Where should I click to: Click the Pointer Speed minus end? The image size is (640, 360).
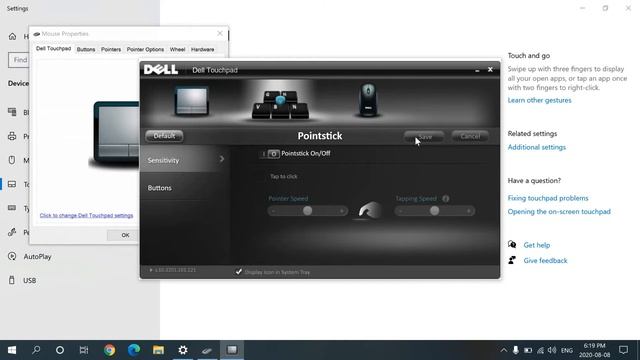point(273,211)
